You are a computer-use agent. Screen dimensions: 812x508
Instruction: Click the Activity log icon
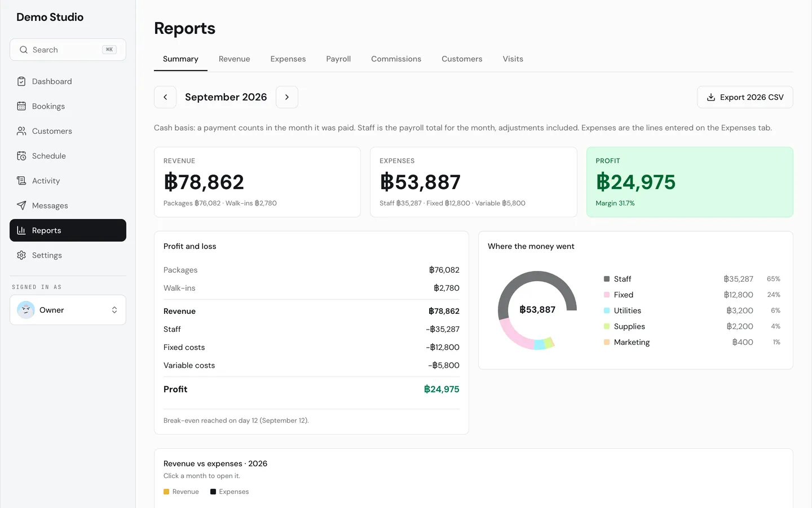[x=21, y=181]
